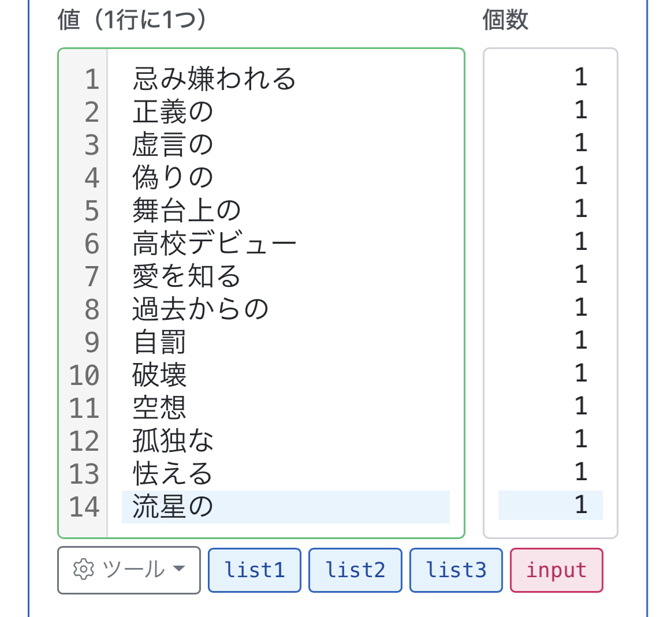
Task: Click line 6 高校デビュー text
Action: tap(214, 244)
